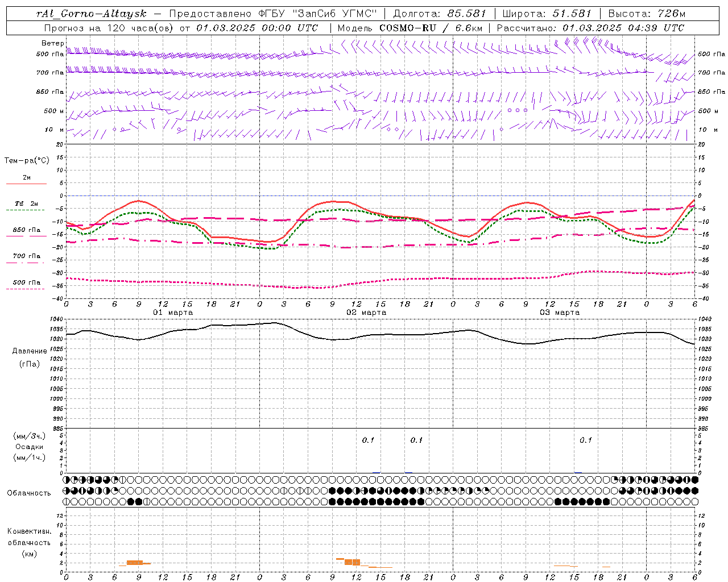Click the '(гПа)' unit under Давление
This screenshot has width=728, height=582.
(x=30, y=364)
